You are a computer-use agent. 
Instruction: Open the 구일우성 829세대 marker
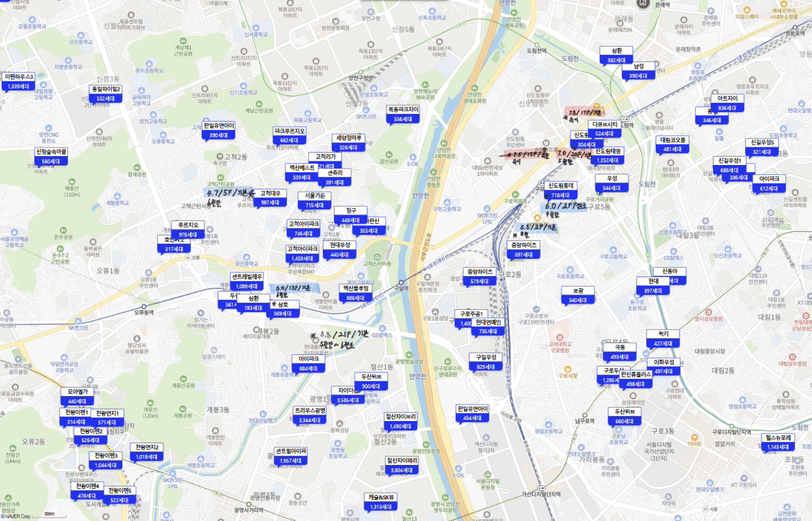486,362
